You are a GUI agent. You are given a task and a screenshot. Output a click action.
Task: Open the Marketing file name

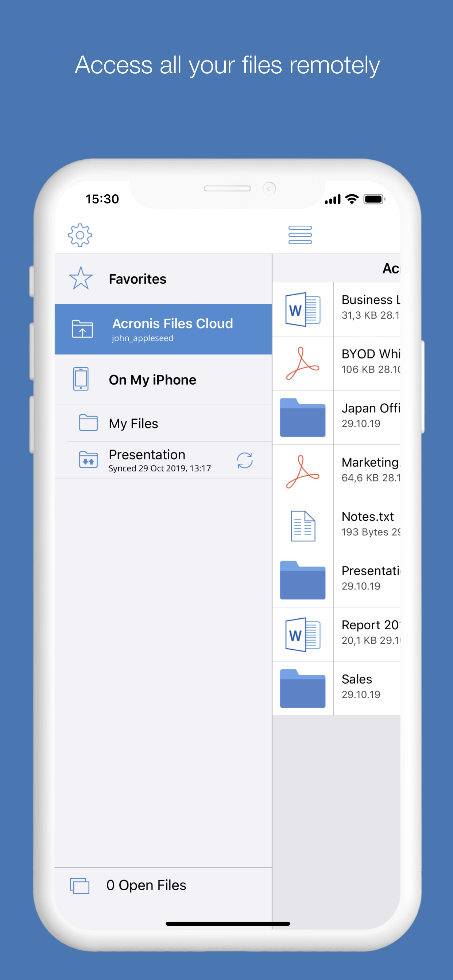point(371,463)
